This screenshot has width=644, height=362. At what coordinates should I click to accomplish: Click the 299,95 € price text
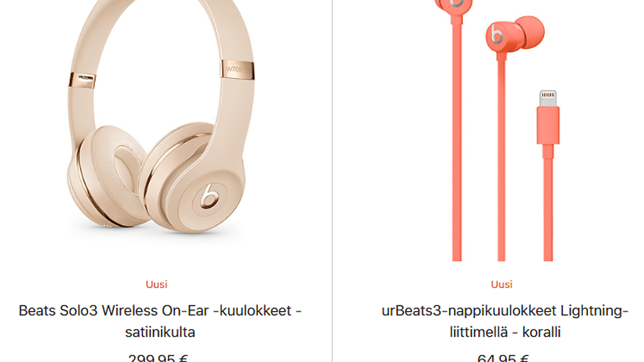158,358
